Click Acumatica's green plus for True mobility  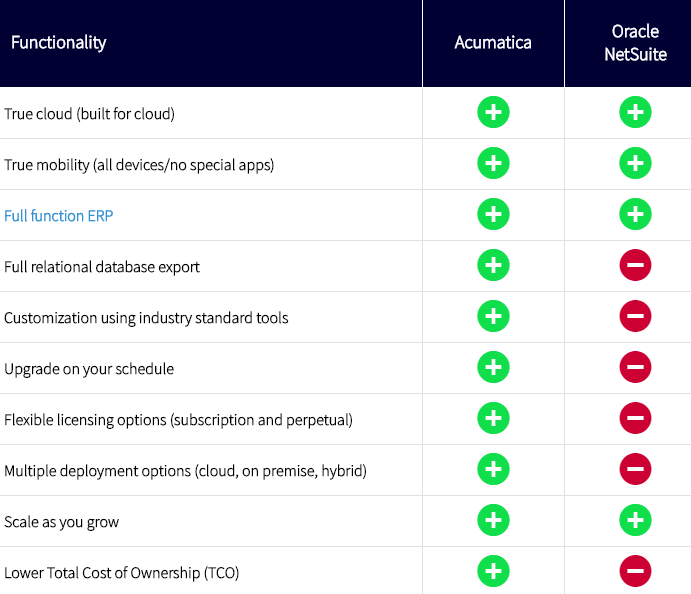click(x=493, y=163)
